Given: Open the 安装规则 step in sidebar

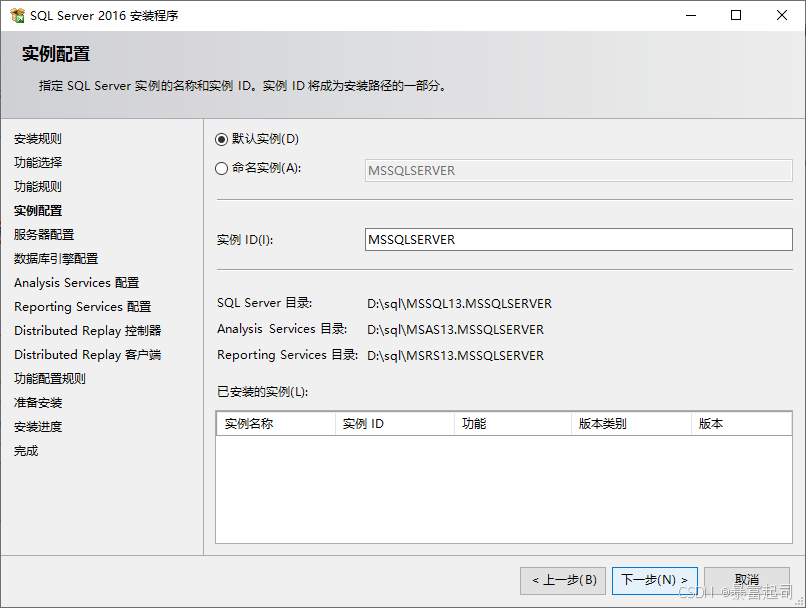Looking at the screenshot, I should tap(38, 139).
